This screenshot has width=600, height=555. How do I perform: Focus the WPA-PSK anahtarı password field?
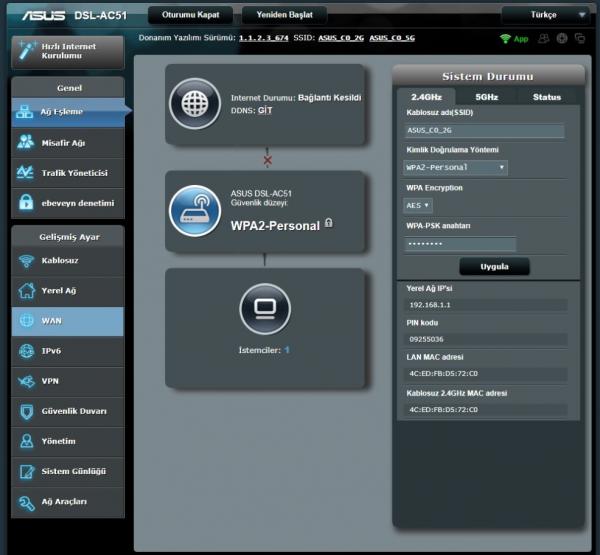(x=460, y=244)
